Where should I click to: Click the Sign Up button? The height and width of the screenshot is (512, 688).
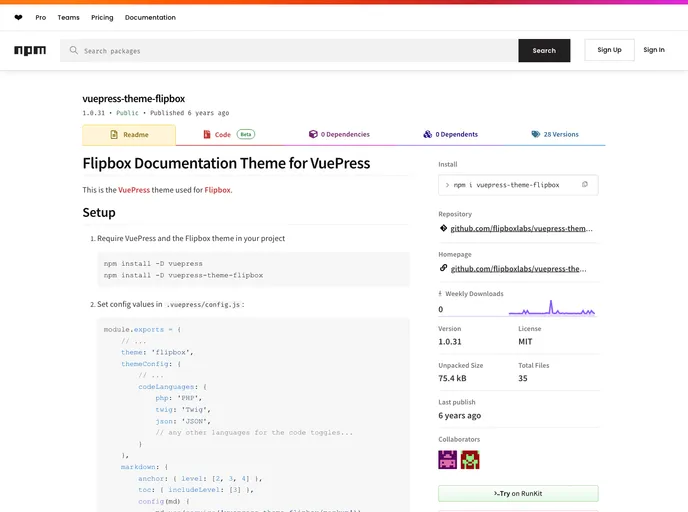click(x=609, y=50)
